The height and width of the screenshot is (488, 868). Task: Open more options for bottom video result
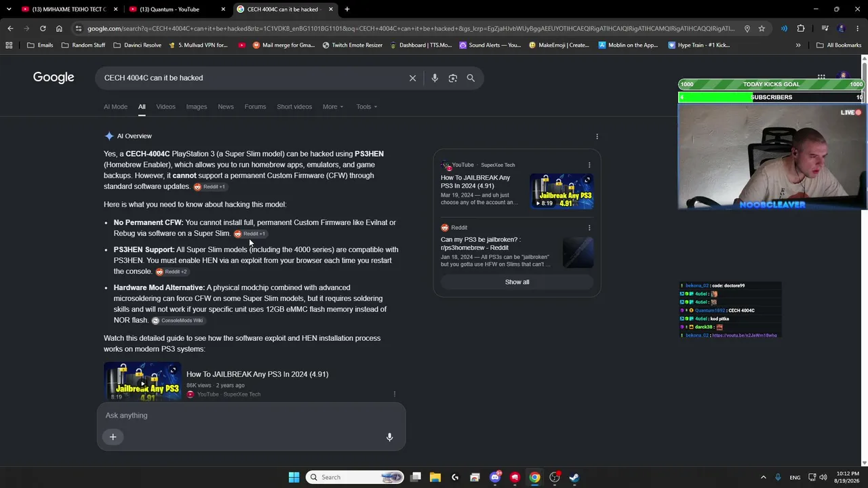point(395,394)
